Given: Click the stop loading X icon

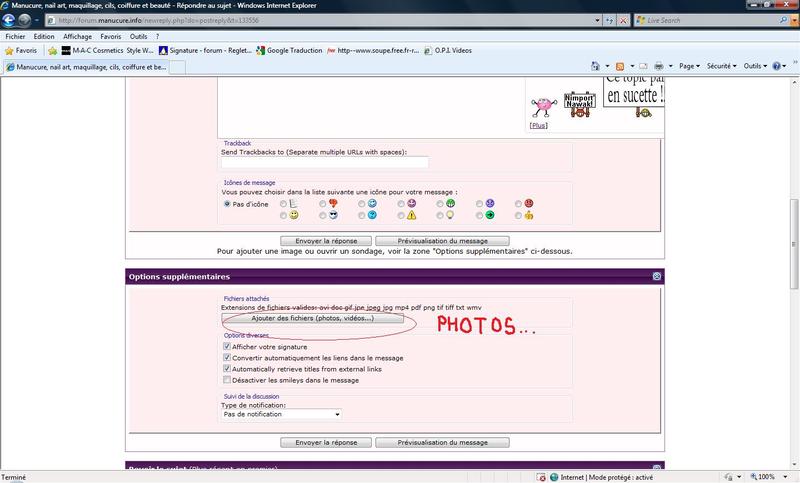Looking at the screenshot, I should point(622,20).
